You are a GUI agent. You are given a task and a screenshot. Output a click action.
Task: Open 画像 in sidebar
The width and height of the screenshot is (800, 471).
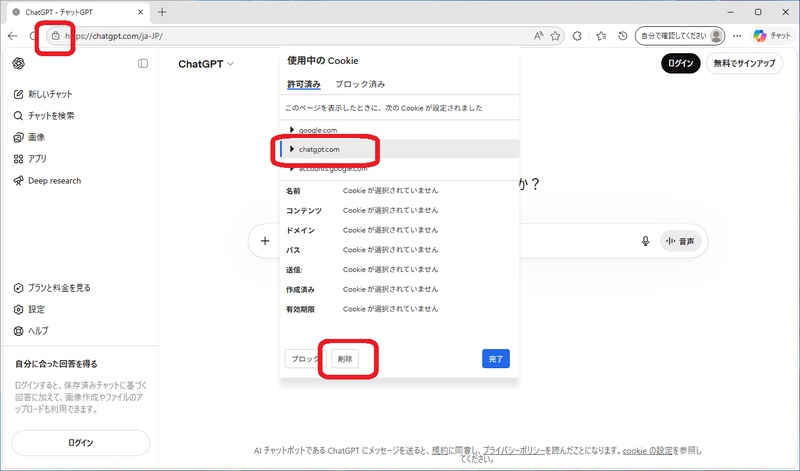point(29,137)
